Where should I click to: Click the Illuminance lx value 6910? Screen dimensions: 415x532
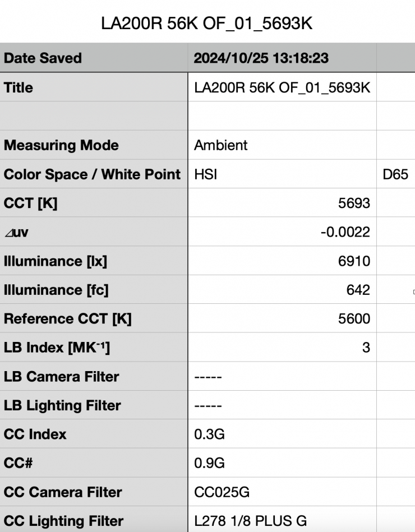point(282,261)
